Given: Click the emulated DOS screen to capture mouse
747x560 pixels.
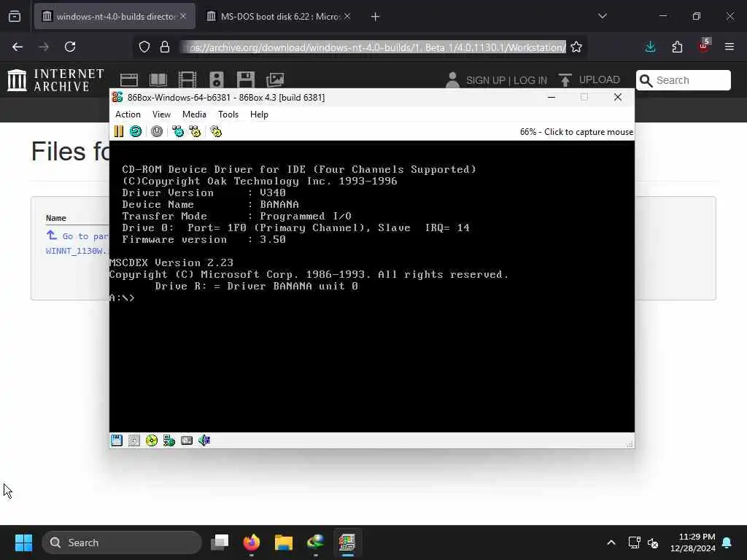Looking at the screenshot, I should point(371,286).
